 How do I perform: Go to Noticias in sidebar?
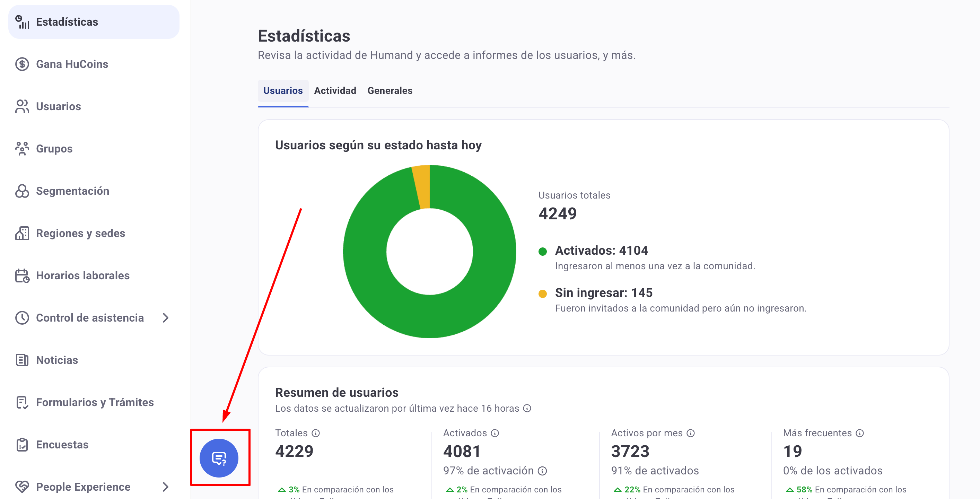tap(57, 360)
